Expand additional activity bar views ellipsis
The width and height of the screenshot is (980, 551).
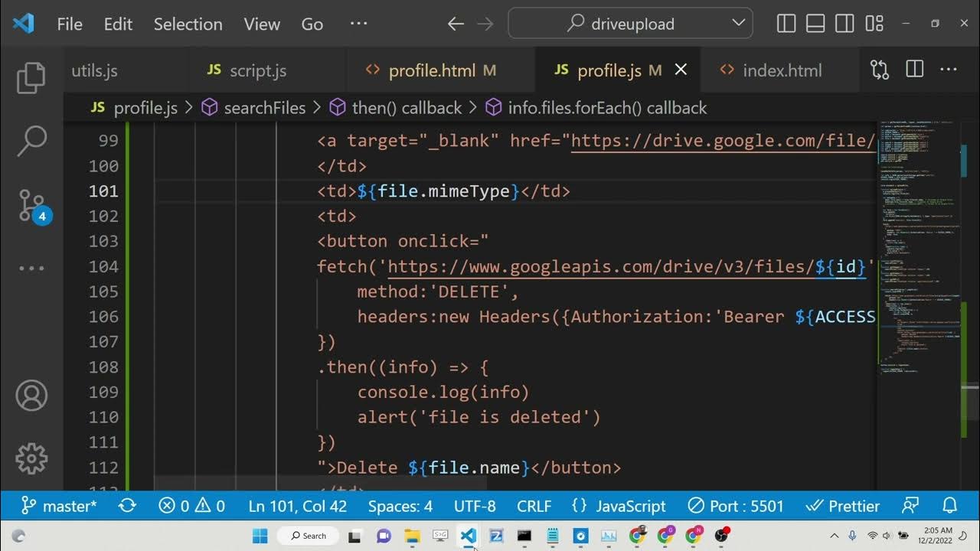pos(31,269)
